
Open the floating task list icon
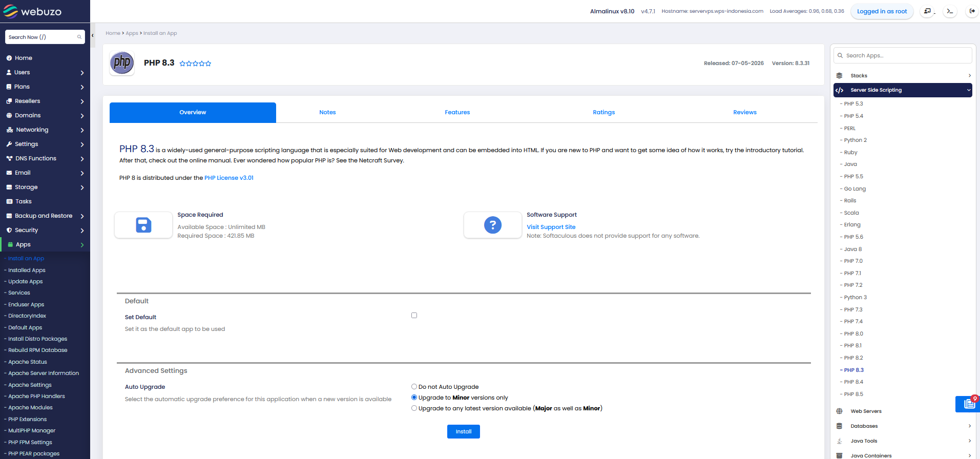[x=969, y=404]
